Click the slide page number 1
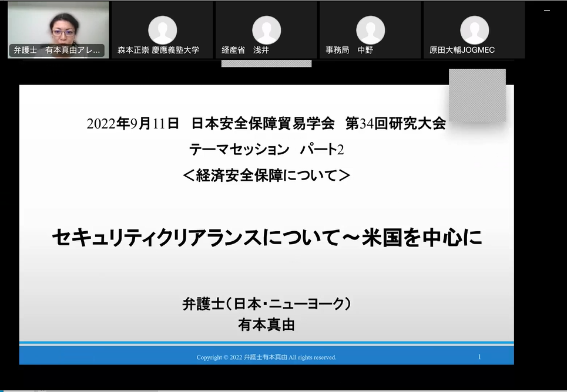 (x=479, y=357)
